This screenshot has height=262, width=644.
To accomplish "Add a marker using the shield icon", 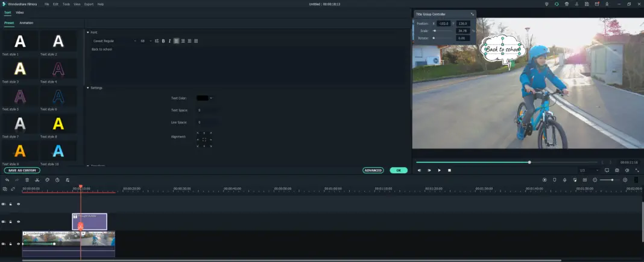I will pyautogui.click(x=555, y=180).
